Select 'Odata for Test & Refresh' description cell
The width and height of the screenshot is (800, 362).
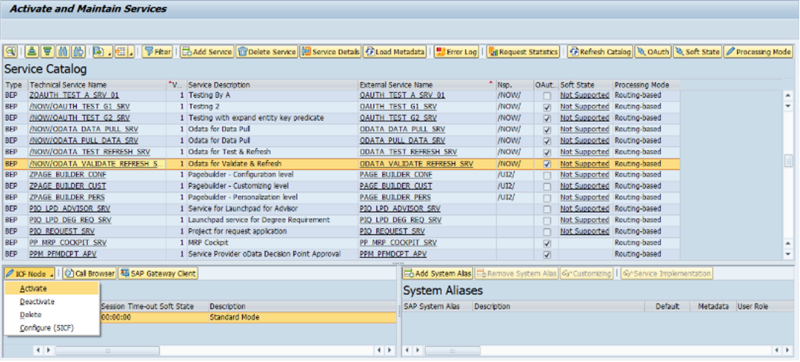coord(272,152)
